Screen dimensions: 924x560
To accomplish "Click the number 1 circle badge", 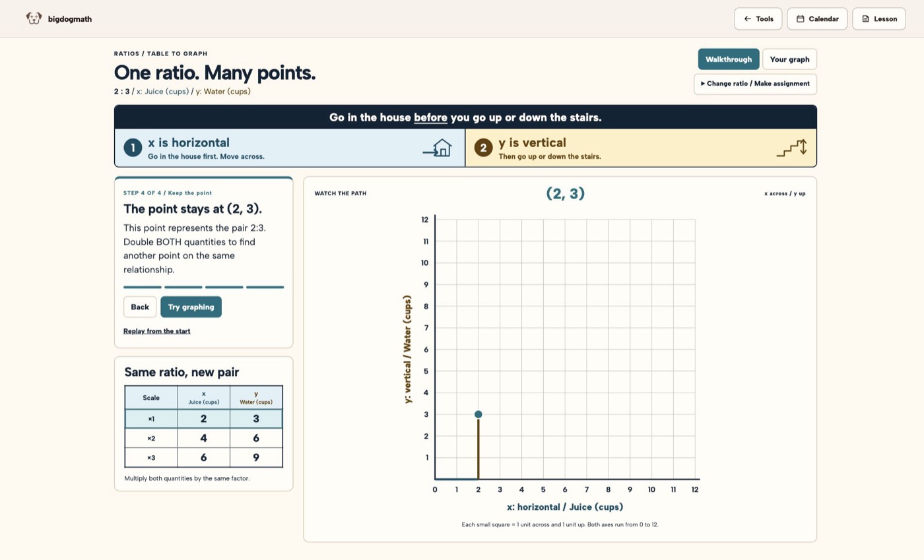I will point(133,148).
